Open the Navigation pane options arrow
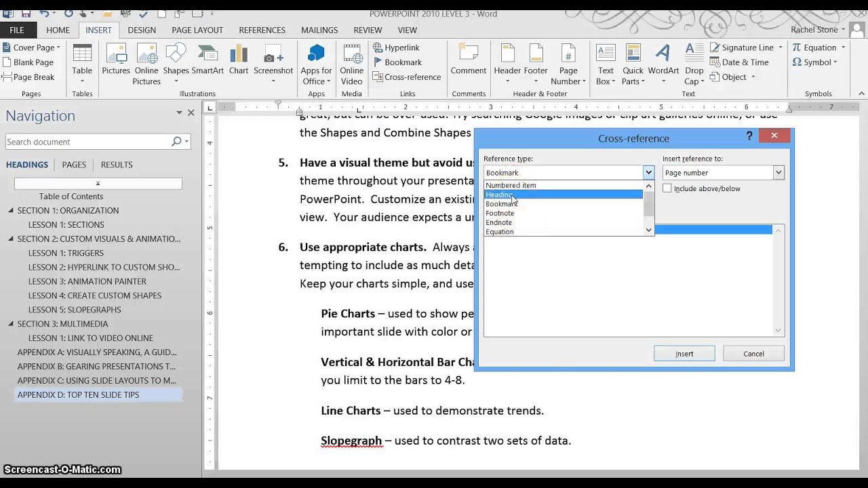 [179, 113]
